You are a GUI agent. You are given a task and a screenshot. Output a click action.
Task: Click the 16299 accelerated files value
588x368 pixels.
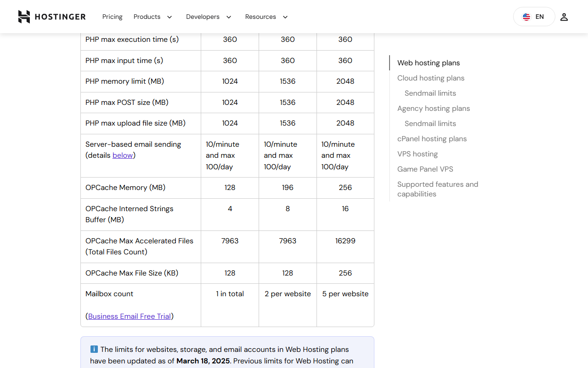click(345, 241)
